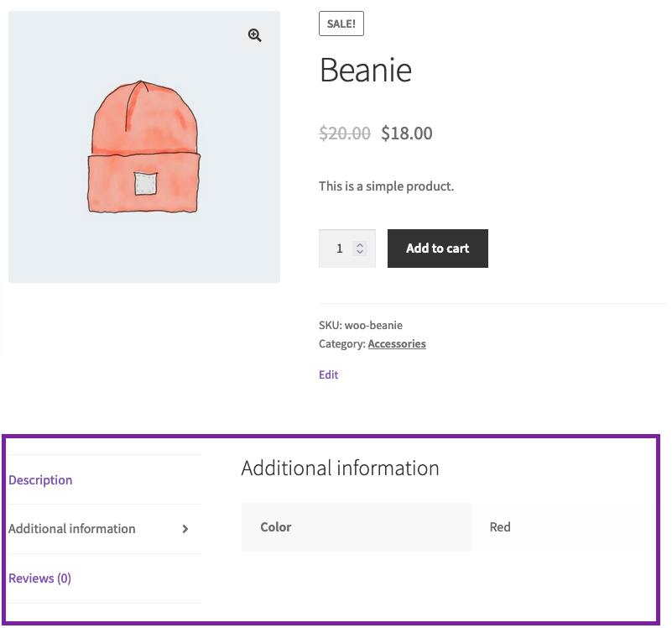Open the full-size view of the beanie photo
The image size is (672, 628).
point(254,34)
